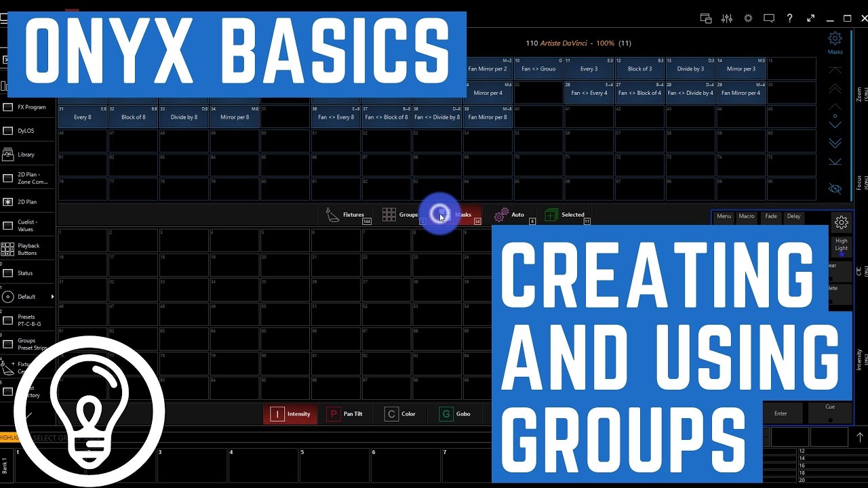
Task: Open the message bubble icon in top bar
Action: (769, 18)
